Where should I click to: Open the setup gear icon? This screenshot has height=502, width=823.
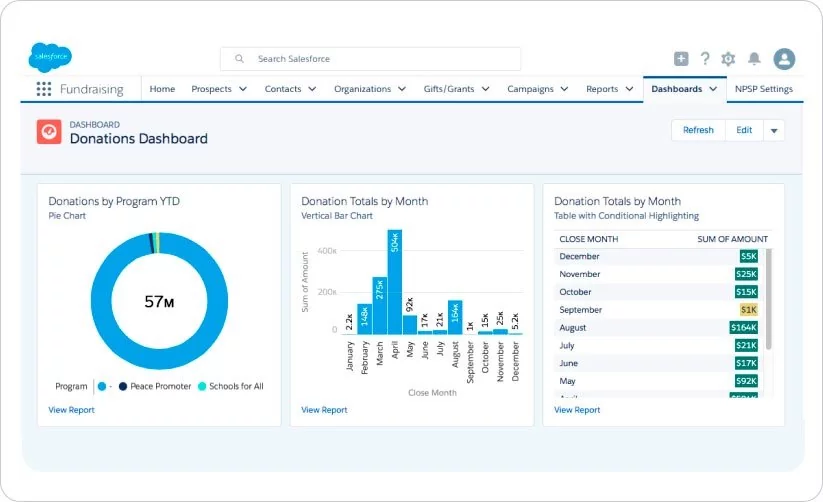point(728,59)
